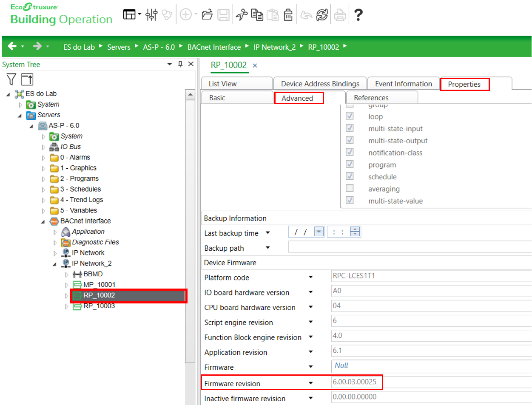This screenshot has height=405, width=532.
Task: Click the Refresh toolbar icon
Action: coord(322,15)
